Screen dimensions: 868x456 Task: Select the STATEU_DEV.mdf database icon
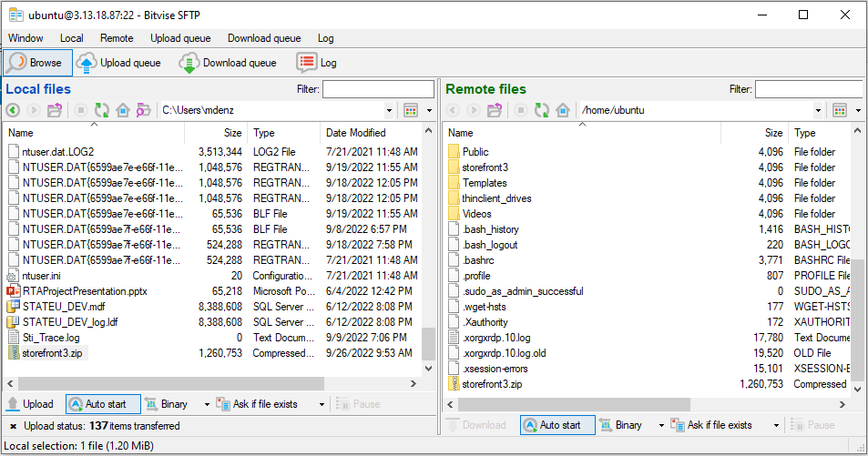tap(14, 307)
